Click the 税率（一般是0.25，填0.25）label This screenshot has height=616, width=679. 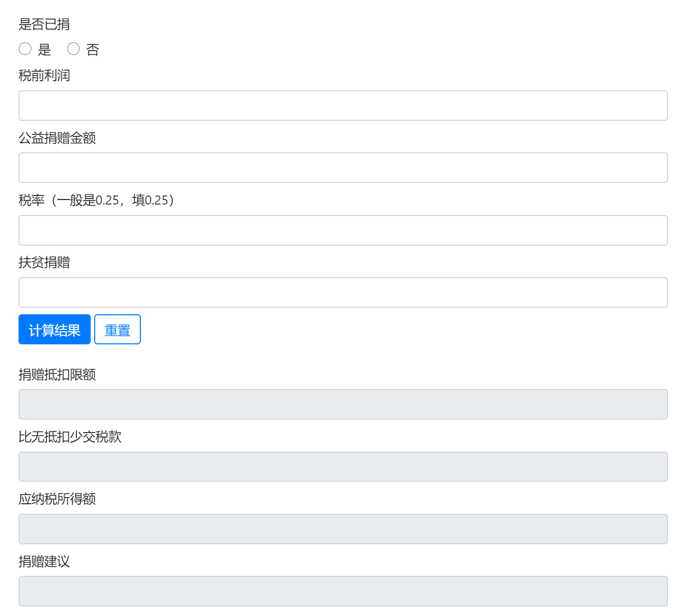pyautogui.click(x=96, y=200)
